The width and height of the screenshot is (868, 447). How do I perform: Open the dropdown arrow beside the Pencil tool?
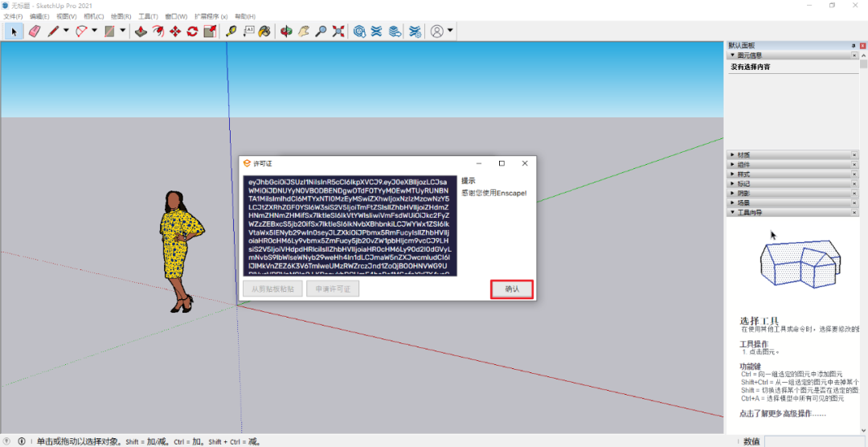tap(66, 31)
